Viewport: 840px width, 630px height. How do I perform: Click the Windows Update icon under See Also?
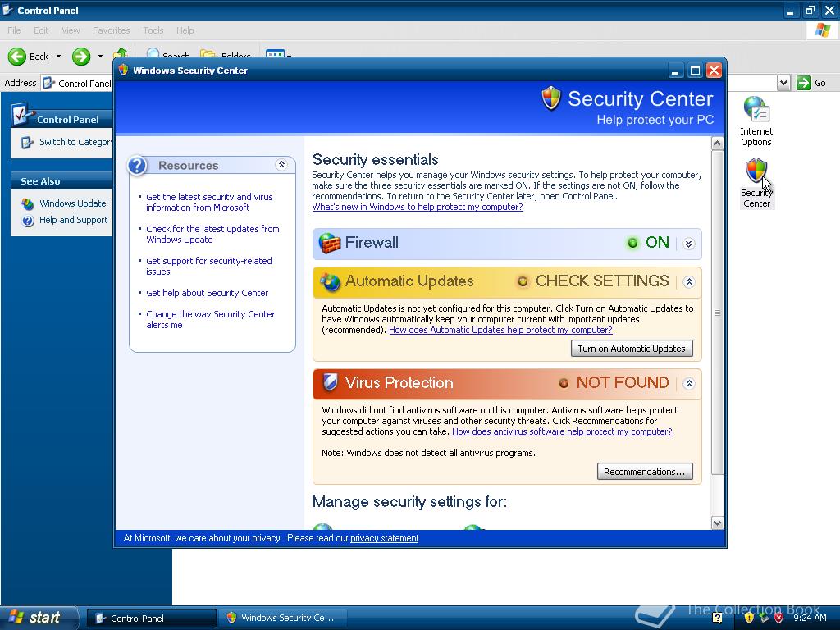(27, 204)
